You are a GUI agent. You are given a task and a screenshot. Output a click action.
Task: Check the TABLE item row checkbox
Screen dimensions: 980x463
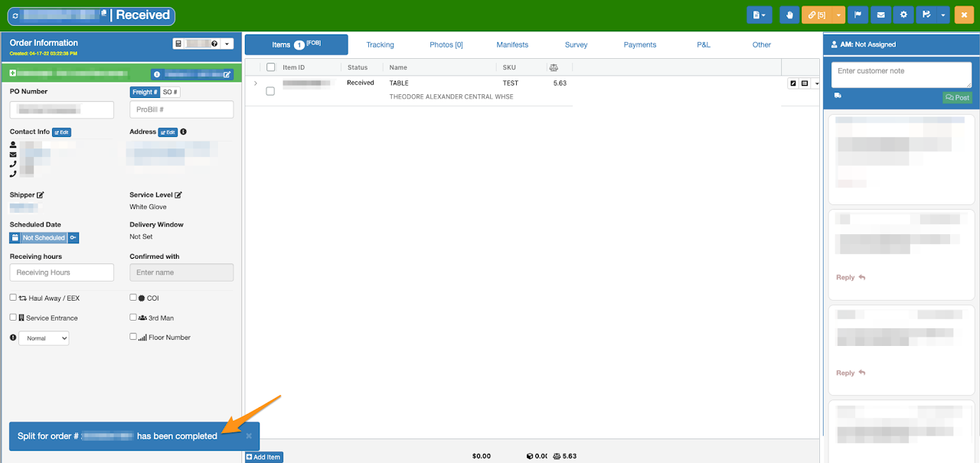tap(270, 91)
